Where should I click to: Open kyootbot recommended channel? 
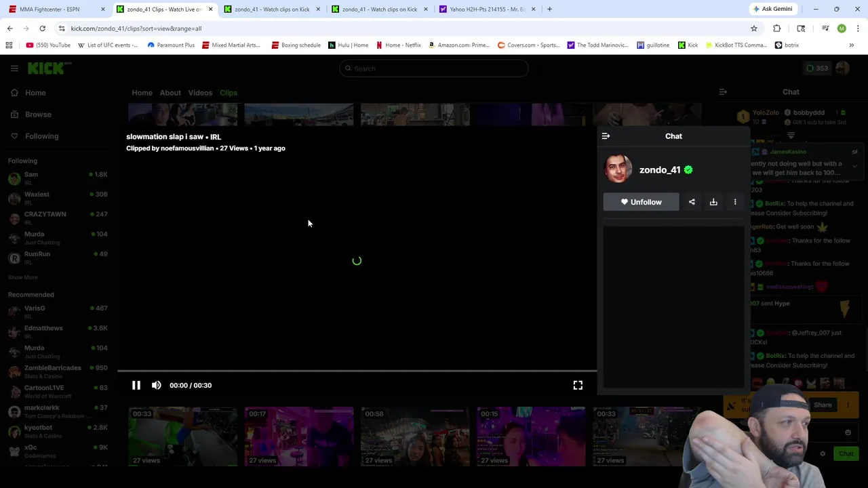pyautogui.click(x=58, y=431)
